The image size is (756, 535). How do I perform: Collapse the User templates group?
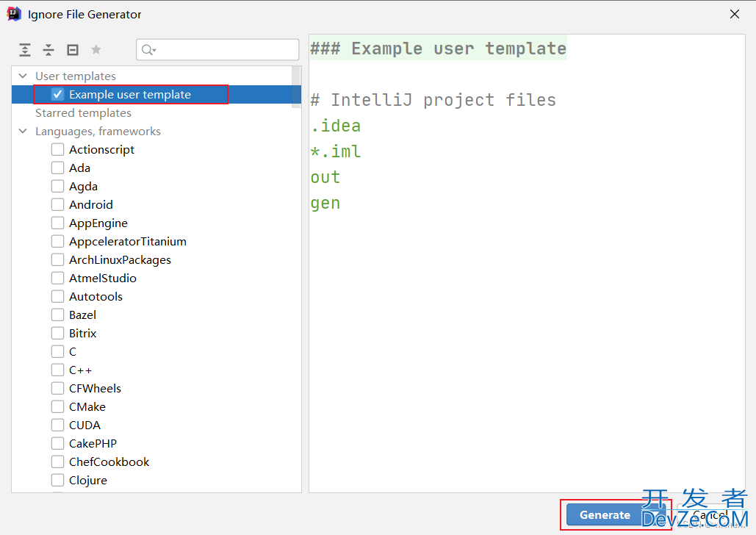tap(23, 76)
